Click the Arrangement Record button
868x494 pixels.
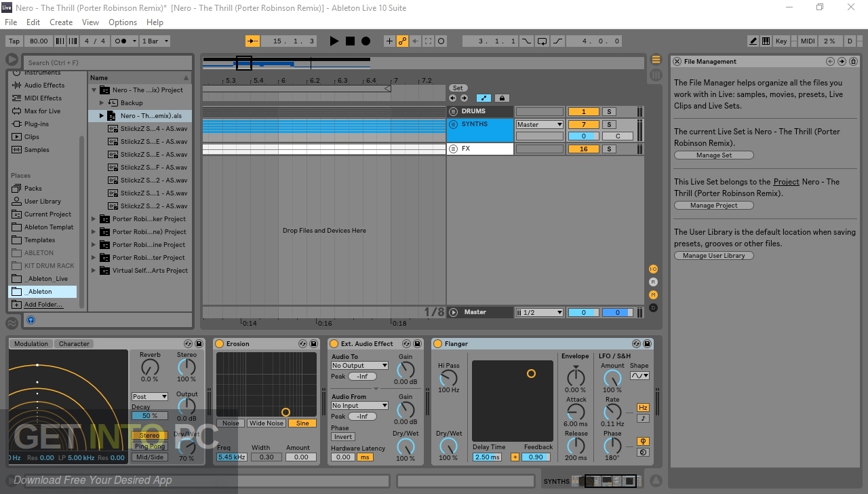[366, 41]
